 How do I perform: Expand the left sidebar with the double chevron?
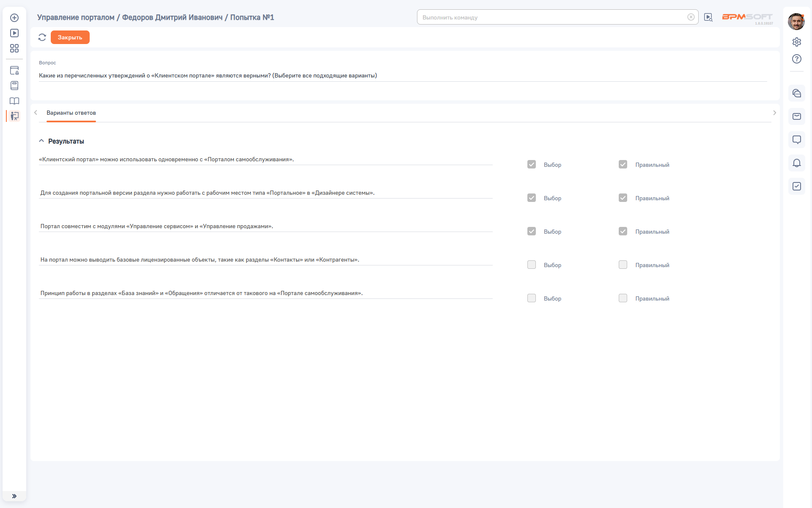(14, 496)
